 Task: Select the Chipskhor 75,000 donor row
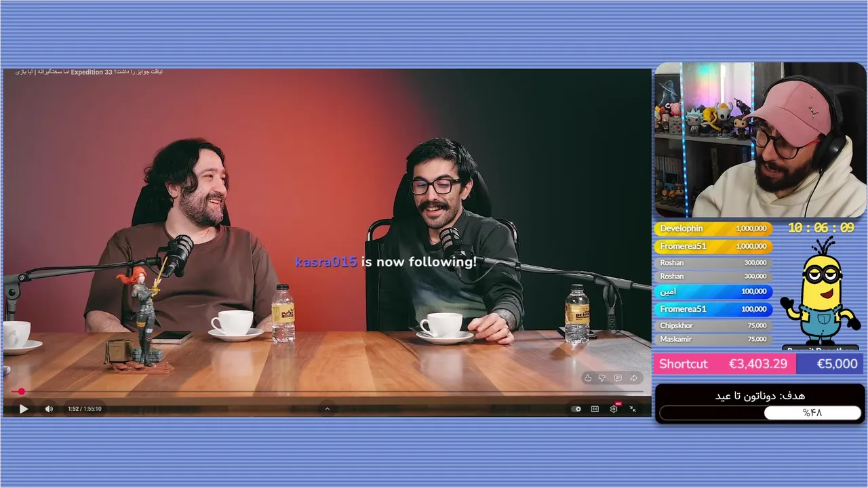713,325
